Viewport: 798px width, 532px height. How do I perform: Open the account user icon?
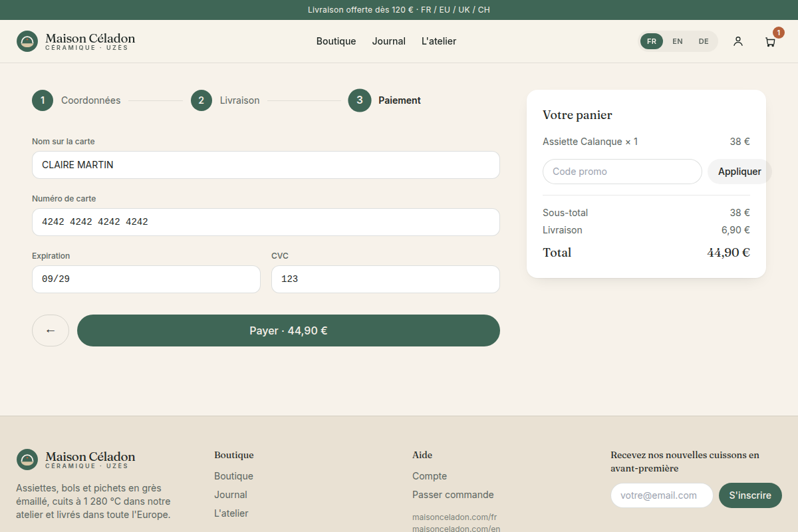click(x=738, y=41)
